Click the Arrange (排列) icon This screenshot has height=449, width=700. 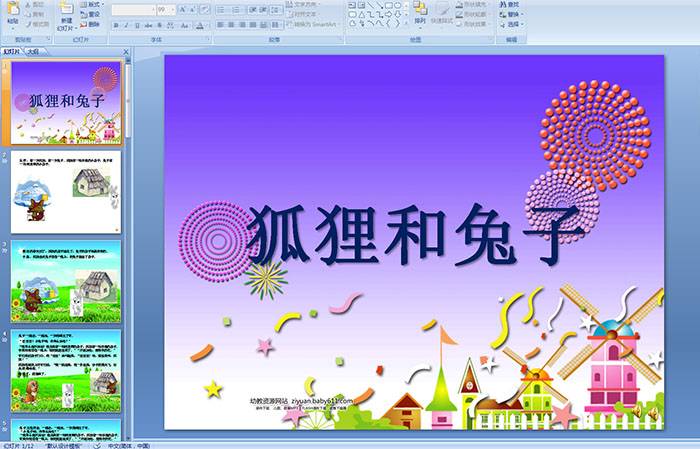pos(419,14)
